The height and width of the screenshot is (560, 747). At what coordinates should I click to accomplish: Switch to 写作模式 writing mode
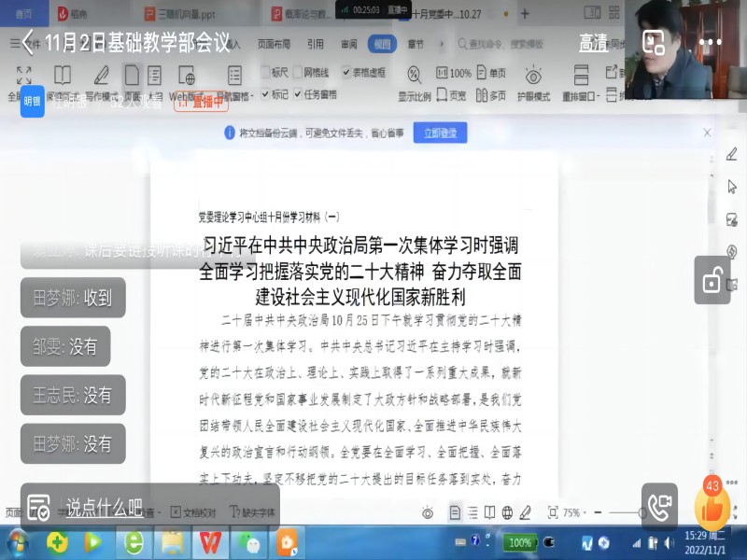pos(102,82)
